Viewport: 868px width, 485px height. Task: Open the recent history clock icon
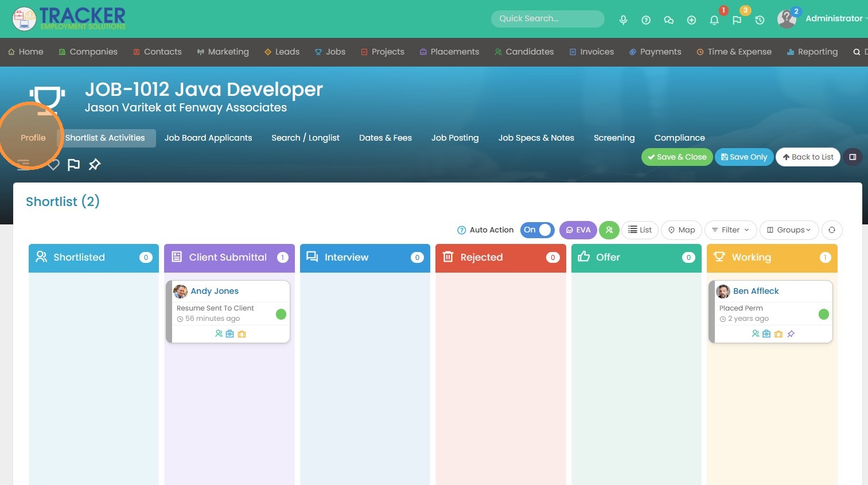760,20
